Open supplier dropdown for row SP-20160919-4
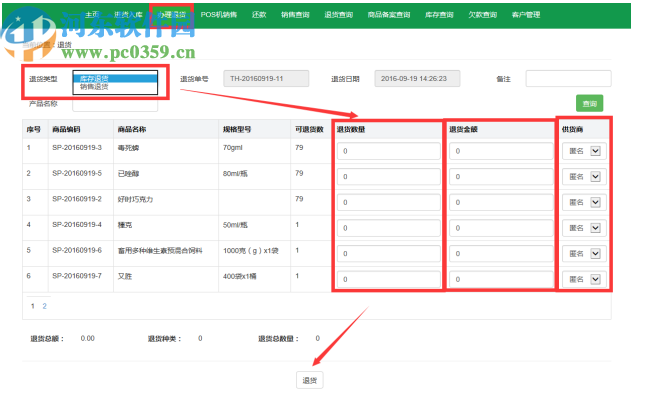 pos(584,228)
